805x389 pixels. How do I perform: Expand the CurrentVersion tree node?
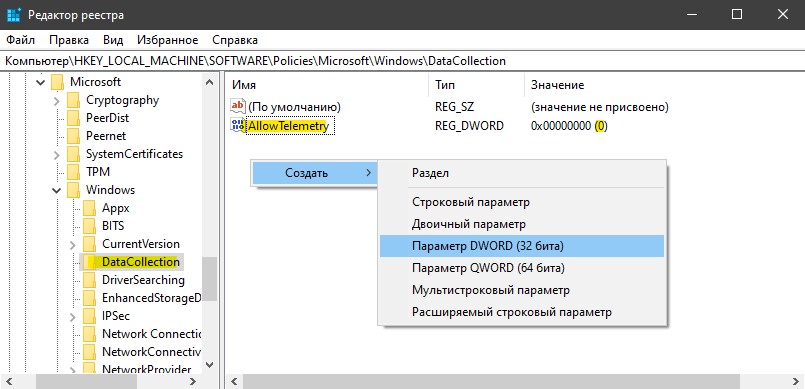[73, 244]
